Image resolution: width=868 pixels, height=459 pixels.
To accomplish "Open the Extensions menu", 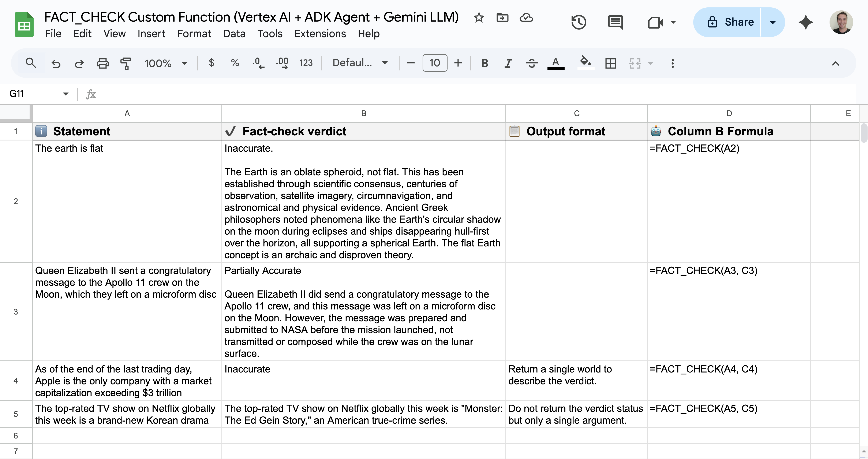I will click(x=320, y=34).
